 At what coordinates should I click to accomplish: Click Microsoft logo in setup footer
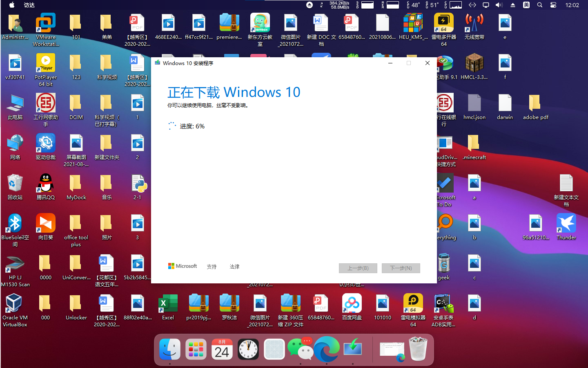point(183,266)
